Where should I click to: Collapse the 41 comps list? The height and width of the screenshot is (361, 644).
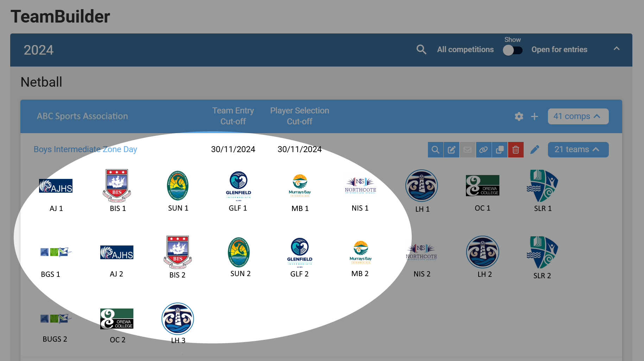(578, 116)
